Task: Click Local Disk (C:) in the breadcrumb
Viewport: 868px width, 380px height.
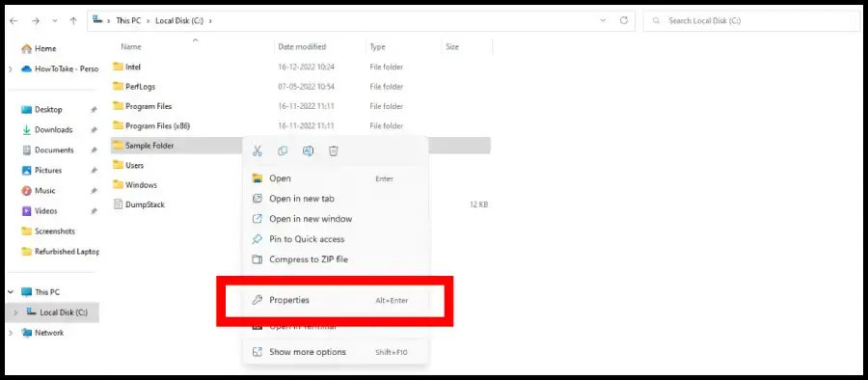Action: [179, 20]
